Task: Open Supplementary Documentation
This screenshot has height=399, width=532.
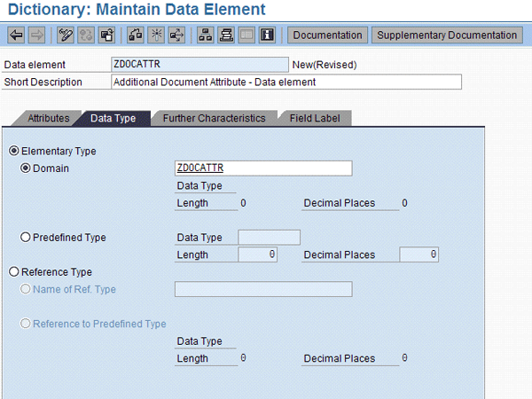Action: (x=447, y=35)
